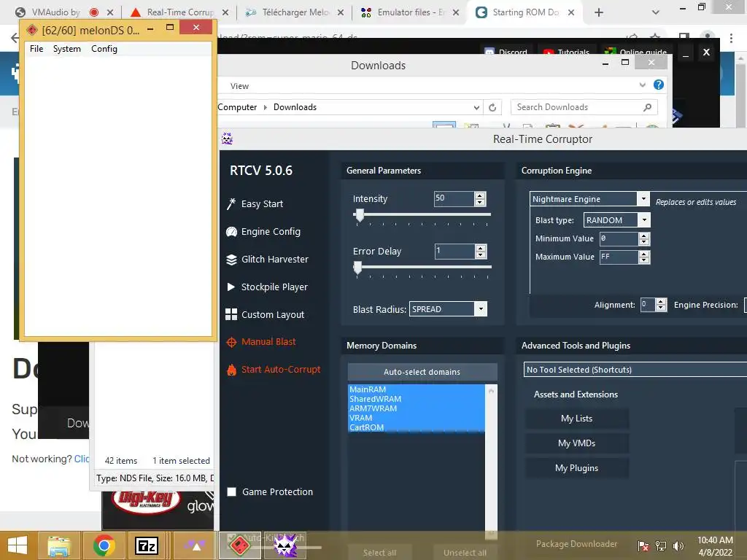
Task: Click Downloads in the Explorer breadcrumb path
Action: pos(295,107)
